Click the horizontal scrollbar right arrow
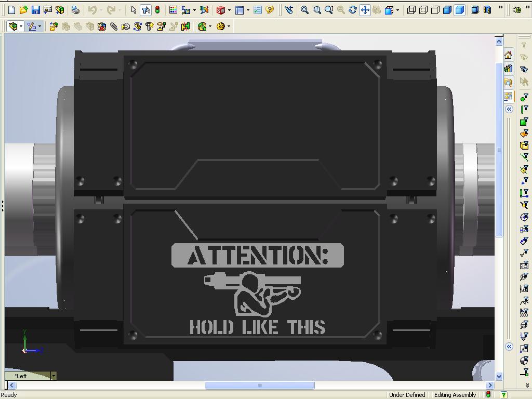This screenshot has width=532, height=399. coord(489,385)
